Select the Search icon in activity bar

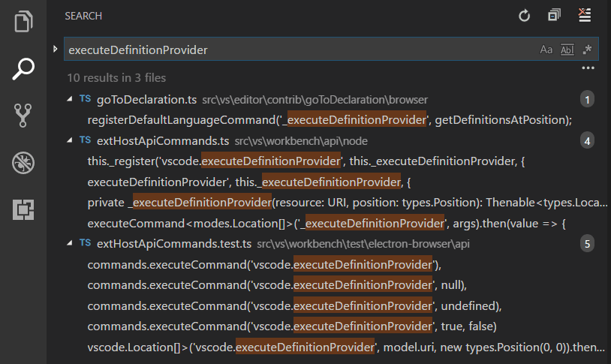tap(24, 69)
